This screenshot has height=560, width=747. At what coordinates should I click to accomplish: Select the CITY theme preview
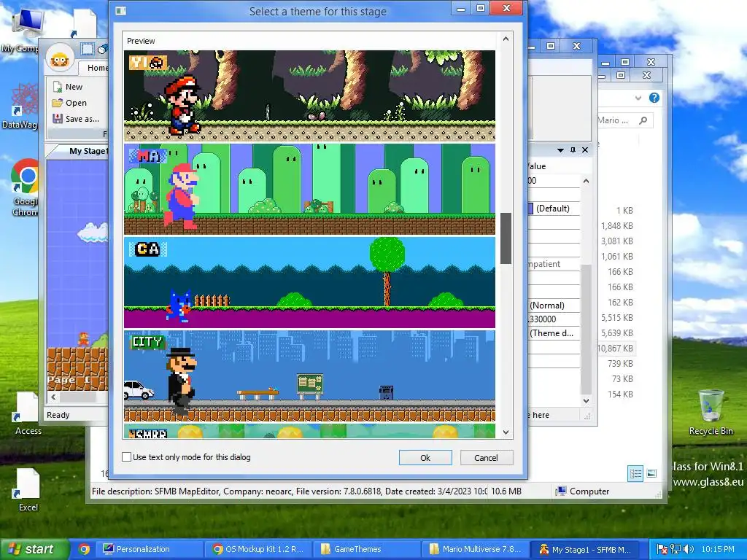click(309, 376)
